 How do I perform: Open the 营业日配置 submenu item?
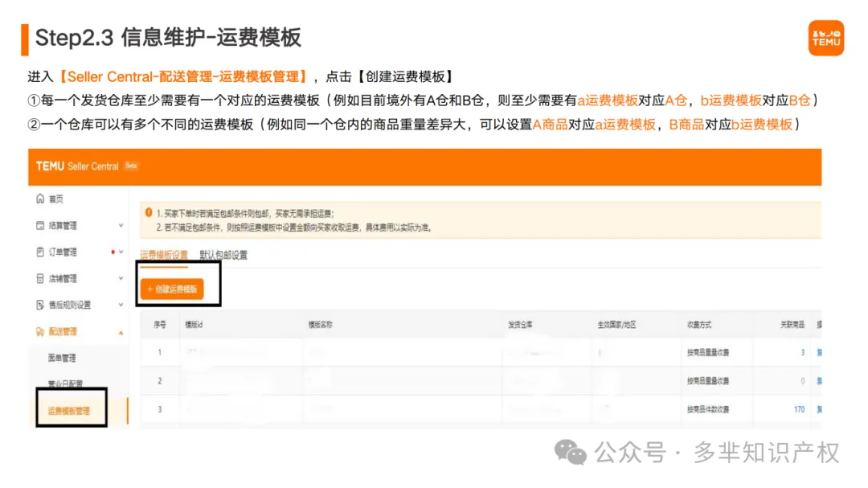(x=65, y=383)
